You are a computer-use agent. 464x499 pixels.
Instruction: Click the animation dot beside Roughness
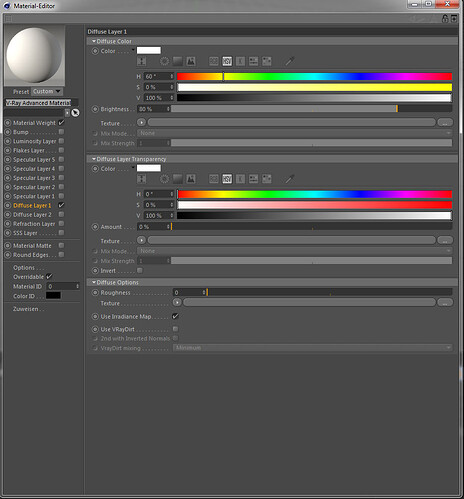[x=95, y=292]
